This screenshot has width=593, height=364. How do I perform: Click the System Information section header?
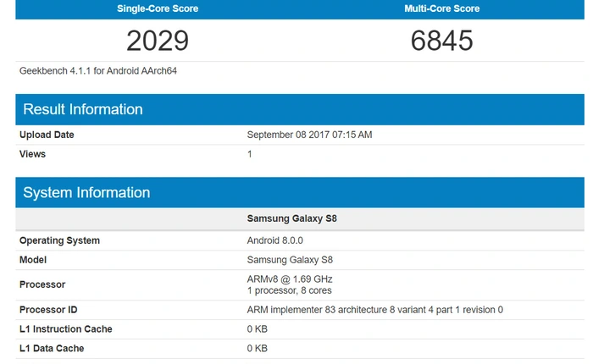(x=300, y=192)
